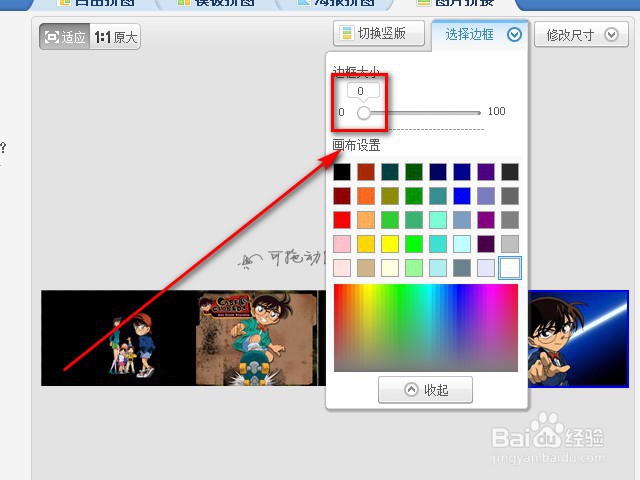640x480 pixels.
Task: Select the turquoise color swatch
Action: point(438,244)
